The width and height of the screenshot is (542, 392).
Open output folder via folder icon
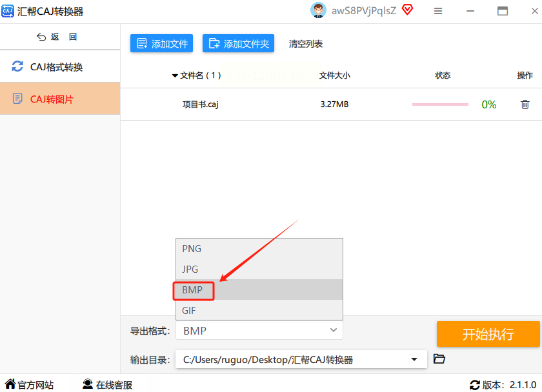click(439, 359)
